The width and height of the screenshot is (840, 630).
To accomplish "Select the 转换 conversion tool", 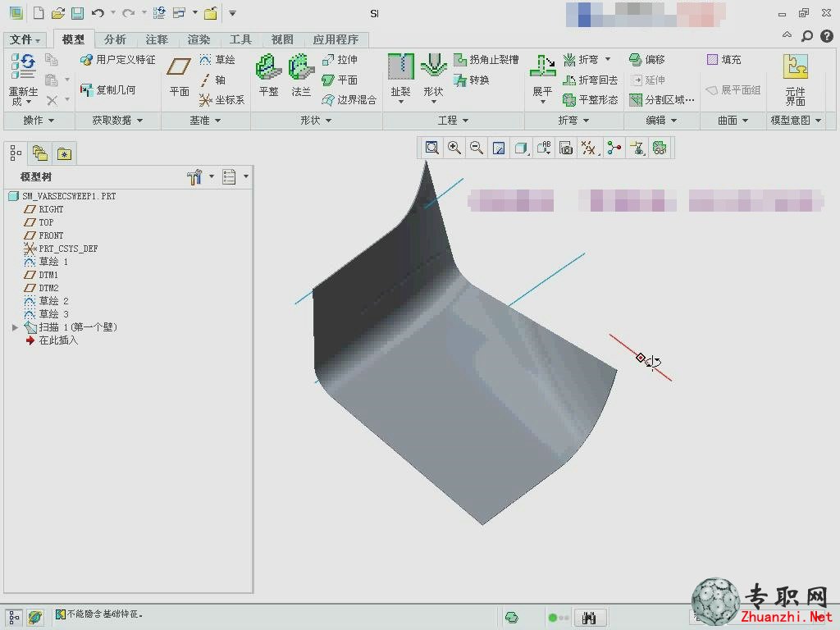I will pos(472,80).
